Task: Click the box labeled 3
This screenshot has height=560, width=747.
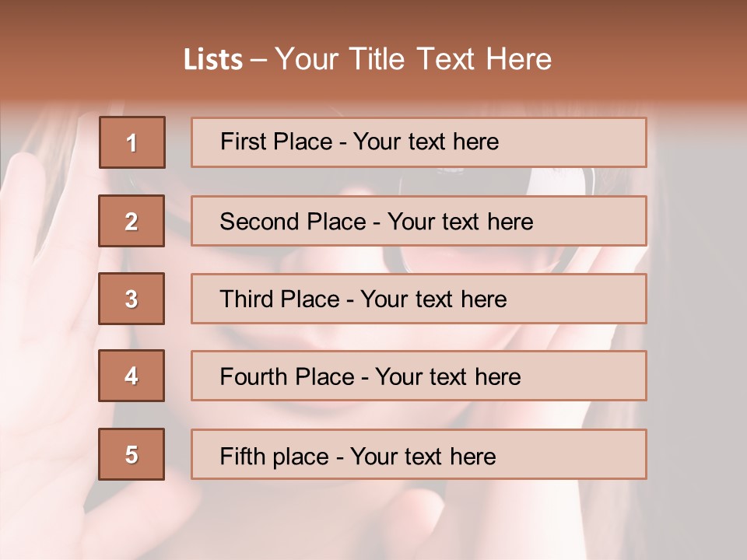Action: 132,299
